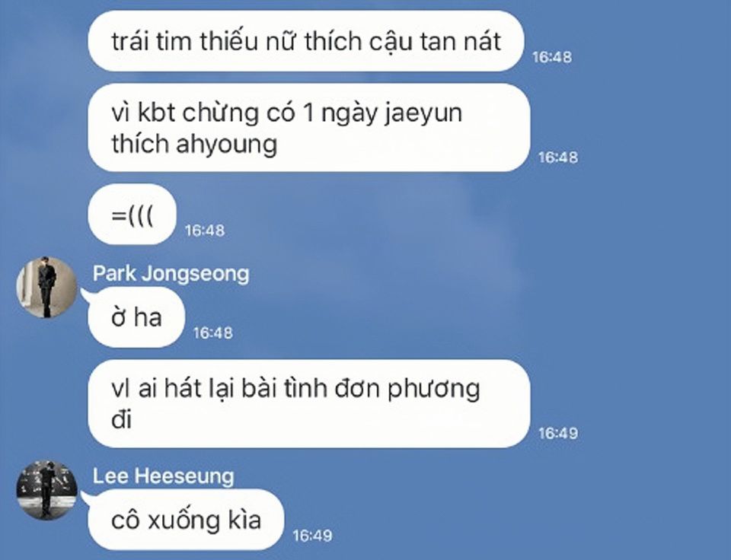Select the '=(((' message bubble
The image size is (731, 560).
click(132, 215)
